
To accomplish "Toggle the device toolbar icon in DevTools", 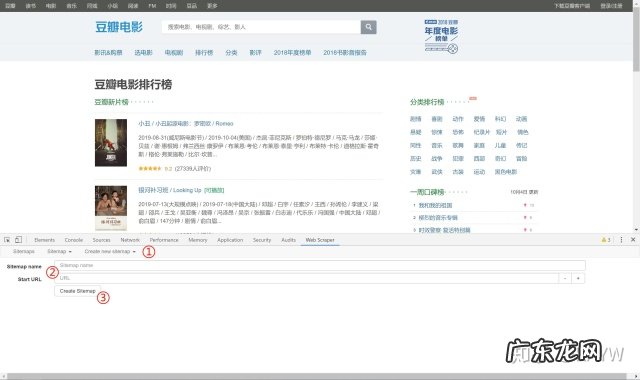I will tap(18, 240).
